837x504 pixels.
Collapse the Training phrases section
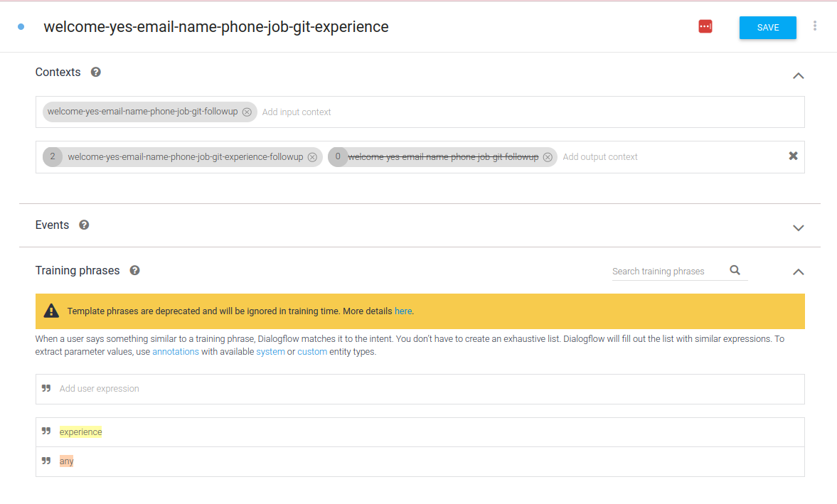point(798,272)
